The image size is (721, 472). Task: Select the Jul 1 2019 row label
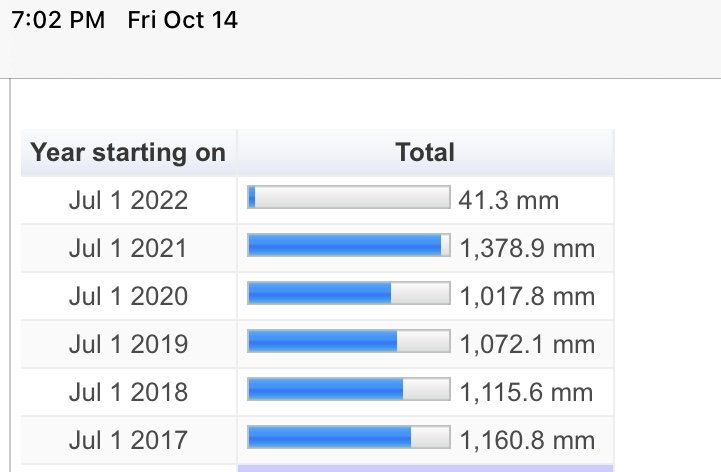click(x=128, y=344)
